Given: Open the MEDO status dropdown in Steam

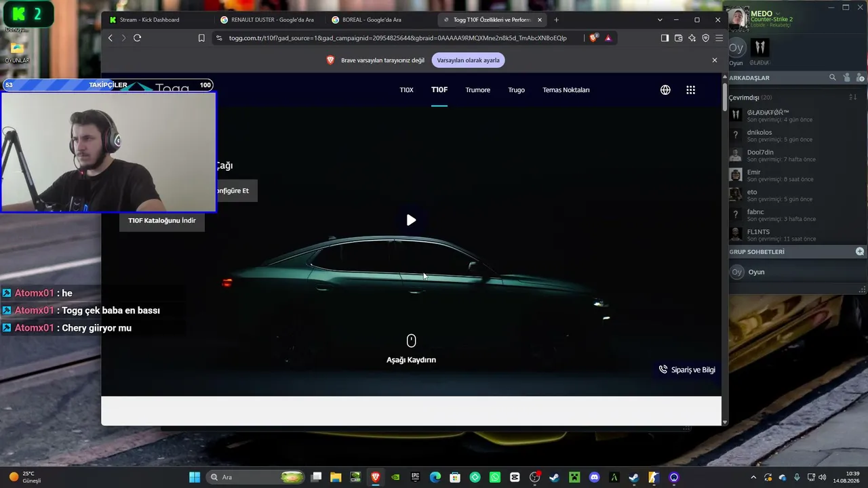Looking at the screenshot, I should (777, 14).
